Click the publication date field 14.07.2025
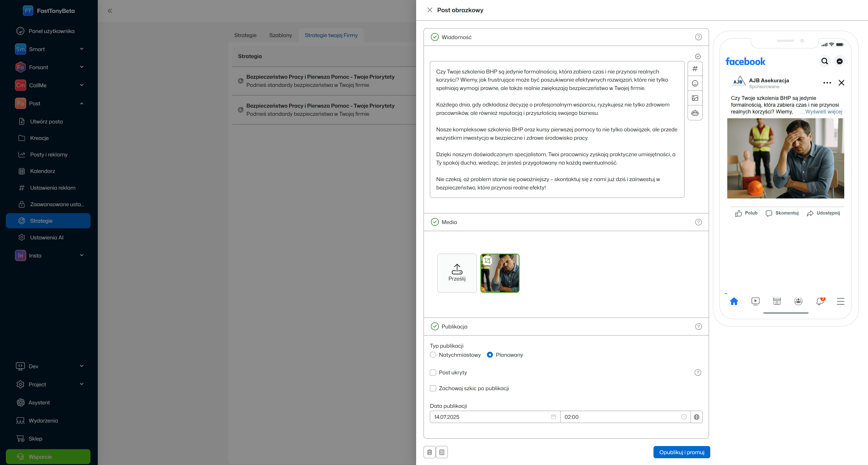 [x=495, y=417]
